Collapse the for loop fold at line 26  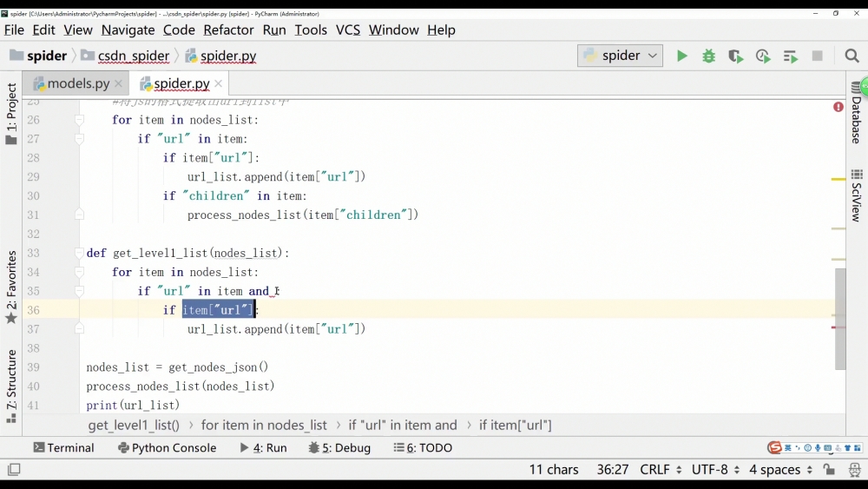click(x=79, y=120)
